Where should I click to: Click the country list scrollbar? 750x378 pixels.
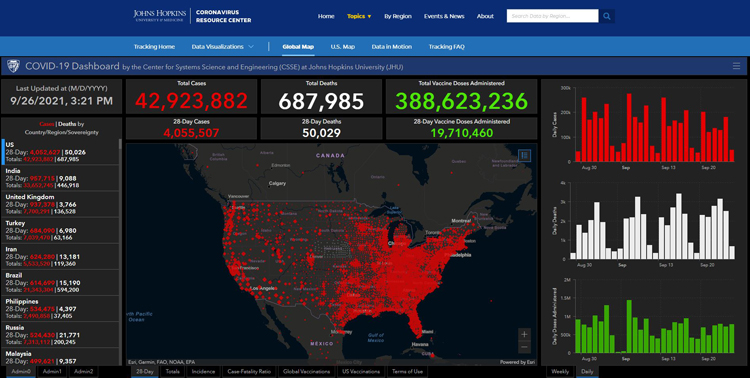120,252
